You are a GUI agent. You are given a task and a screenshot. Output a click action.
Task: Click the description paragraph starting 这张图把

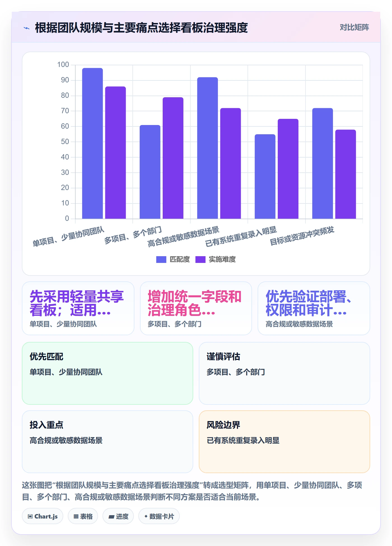[x=192, y=491]
